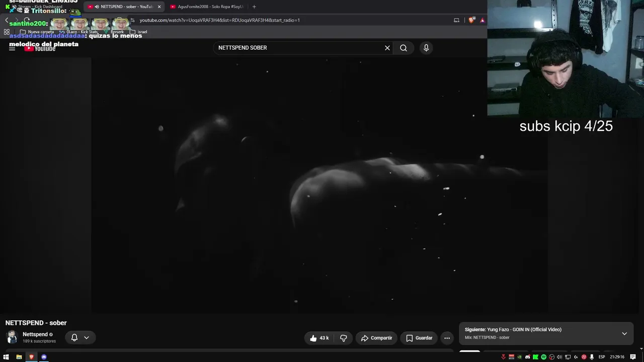Open the Spotify tray icon

(x=543, y=357)
